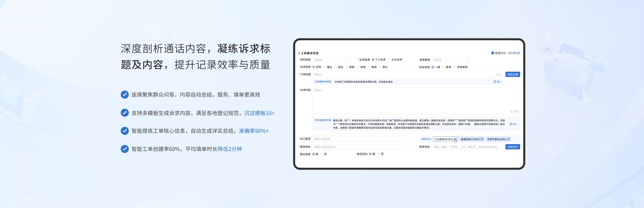The height and width of the screenshot is (208, 644).
Task: Click the 地图选点 button
Action: click(513, 147)
